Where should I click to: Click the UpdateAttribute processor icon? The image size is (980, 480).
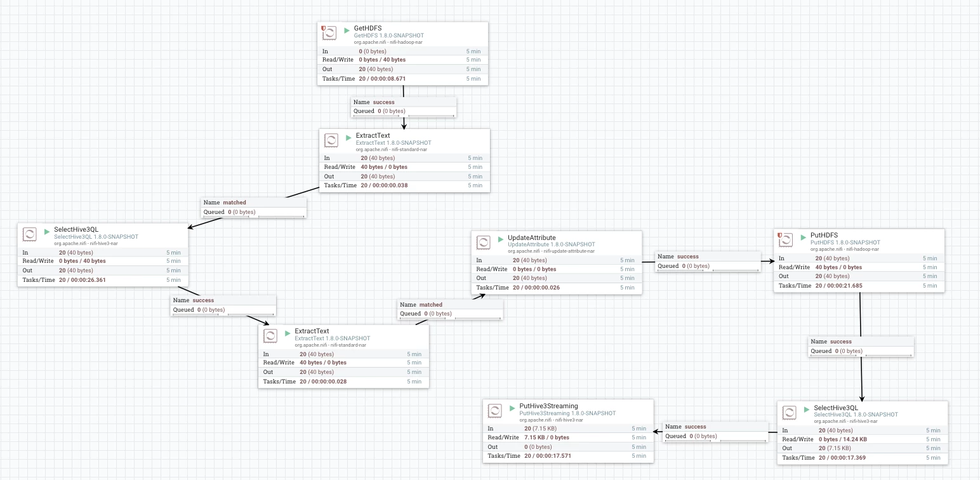coord(483,242)
